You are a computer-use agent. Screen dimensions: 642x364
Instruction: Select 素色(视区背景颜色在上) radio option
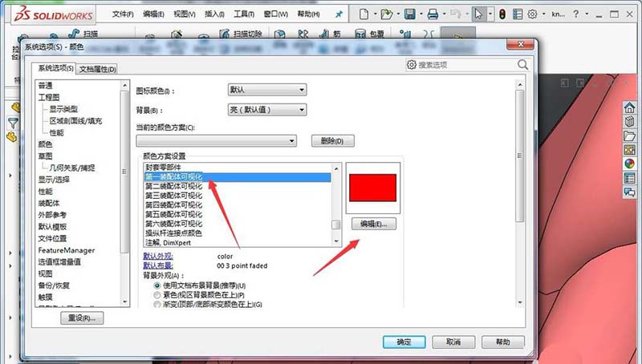coord(156,295)
